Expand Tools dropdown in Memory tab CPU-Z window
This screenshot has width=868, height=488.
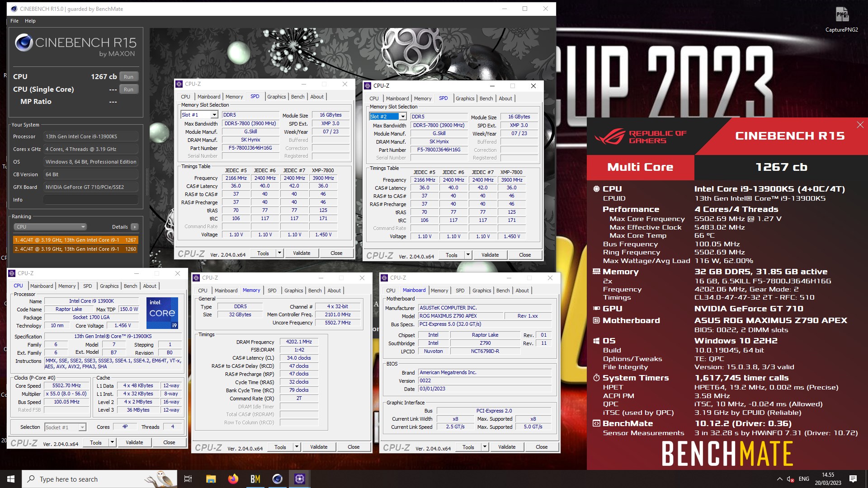pyautogui.click(x=297, y=447)
